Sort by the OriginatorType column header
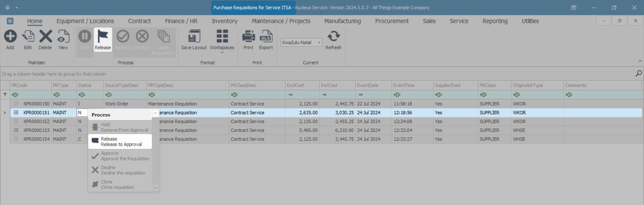 coord(537,85)
